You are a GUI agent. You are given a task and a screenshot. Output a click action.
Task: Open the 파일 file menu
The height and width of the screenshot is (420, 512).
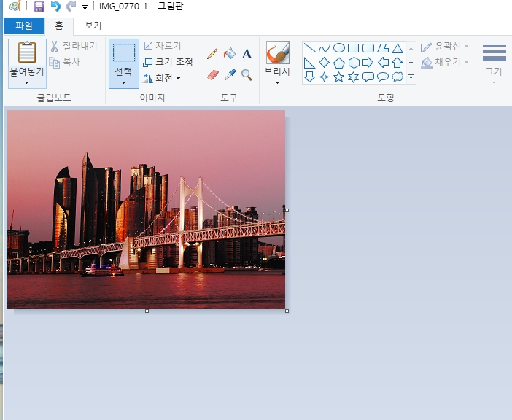24,26
